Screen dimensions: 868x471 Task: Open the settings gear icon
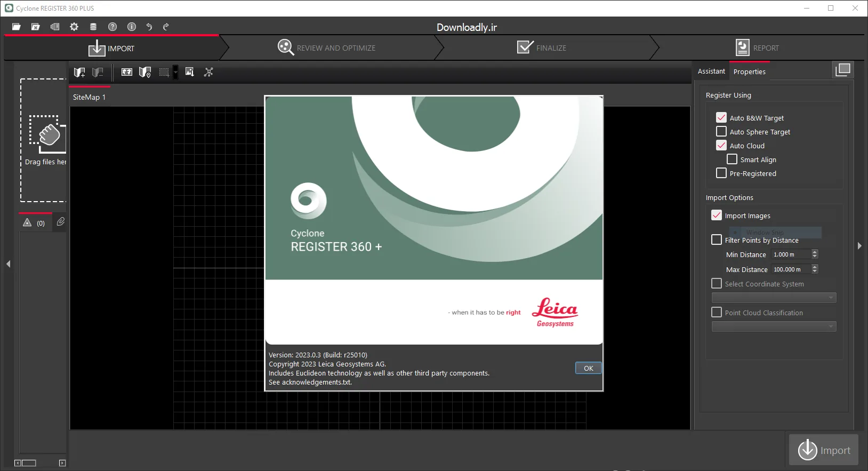click(x=74, y=27)
